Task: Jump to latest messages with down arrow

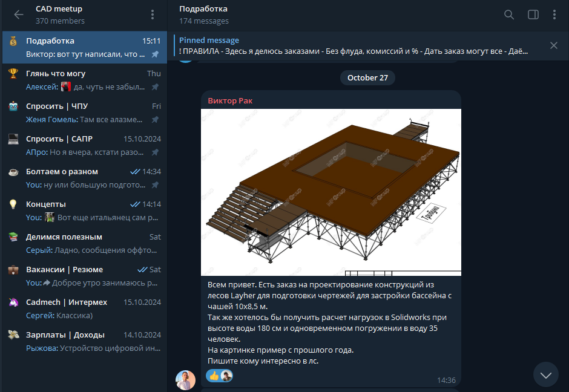Action: 546,374
